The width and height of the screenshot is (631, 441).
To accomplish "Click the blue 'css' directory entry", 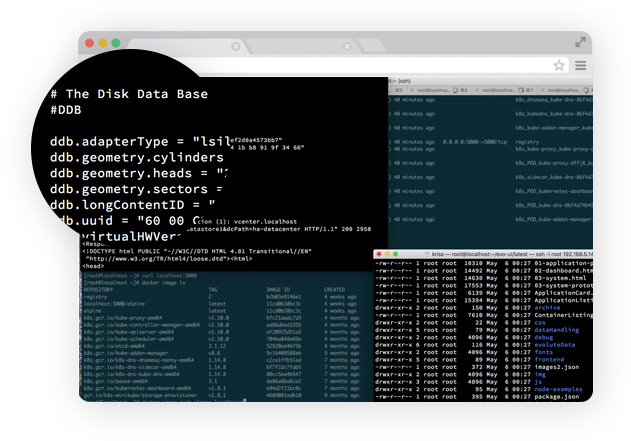I will (x=540, y=323).
